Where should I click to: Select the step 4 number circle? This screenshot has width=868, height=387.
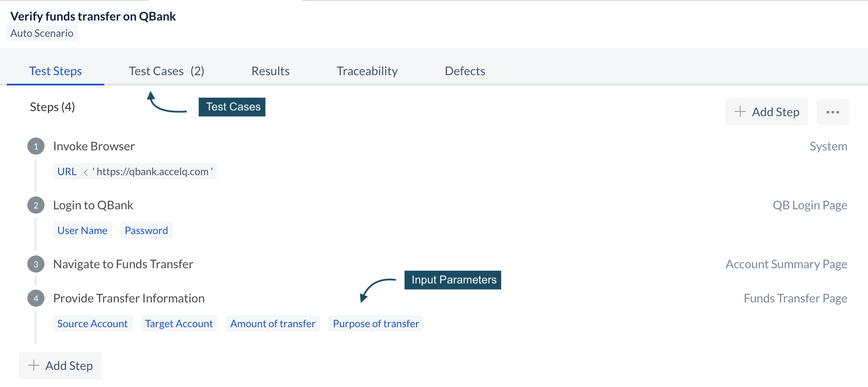click(36, 298)
